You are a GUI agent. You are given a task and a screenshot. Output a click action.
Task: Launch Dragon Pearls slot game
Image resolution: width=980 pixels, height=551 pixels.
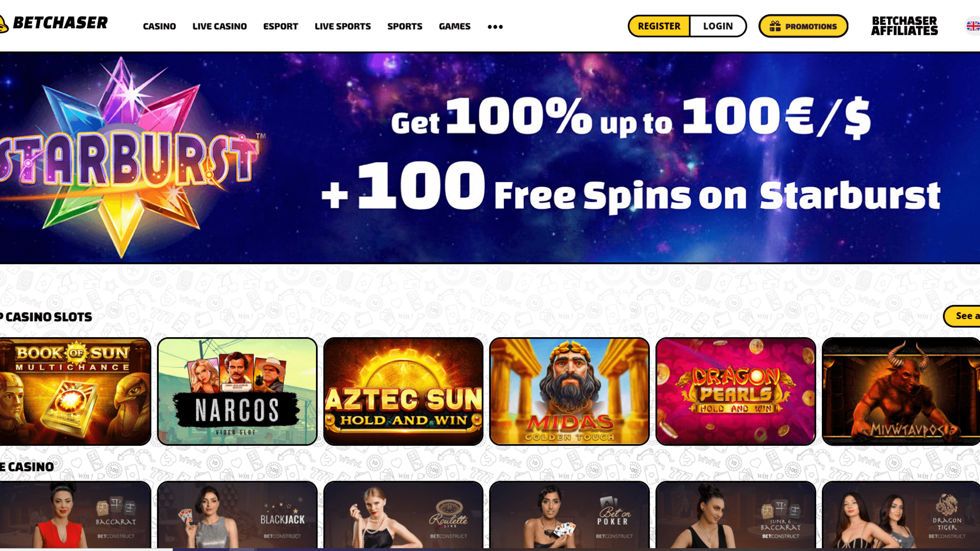736,391
